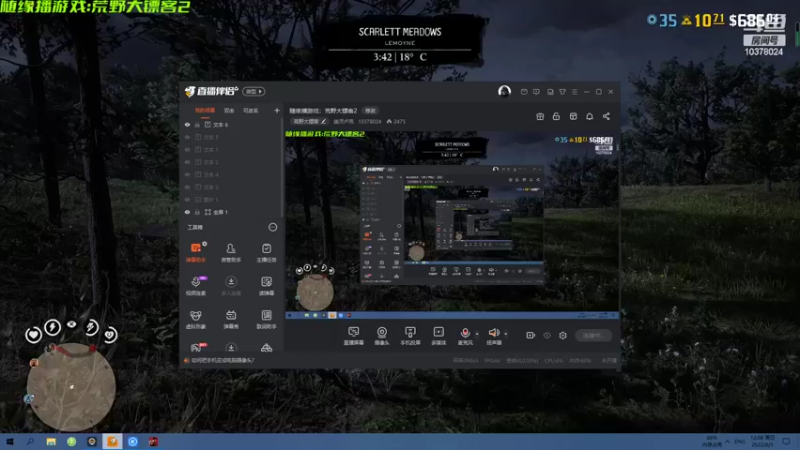Image resolution: width=800 pixels, height=450 pixels.
Task: Open taskbar search magnifier
Action: (30, 441)
